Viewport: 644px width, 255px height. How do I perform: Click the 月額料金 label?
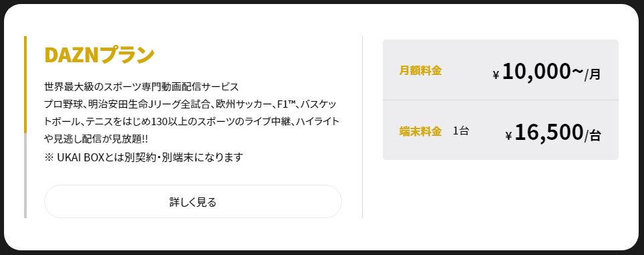(x=420, y=71)
